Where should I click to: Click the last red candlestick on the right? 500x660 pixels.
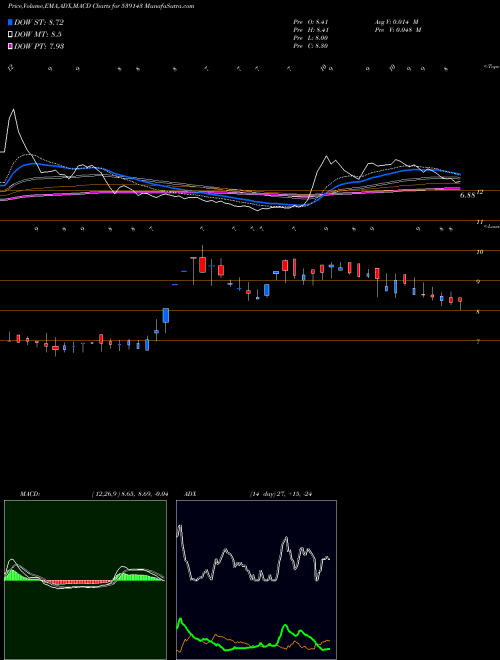pos(460,301)
